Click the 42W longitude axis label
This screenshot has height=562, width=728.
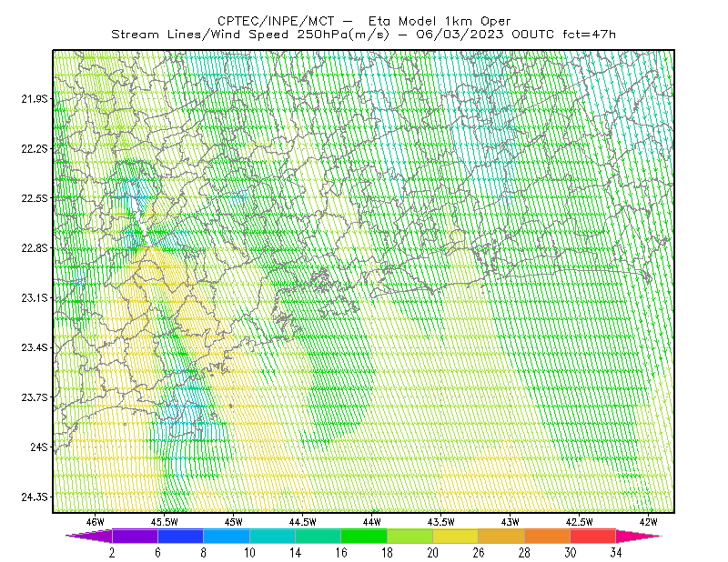pyautogui.click(x=649, y=522)
